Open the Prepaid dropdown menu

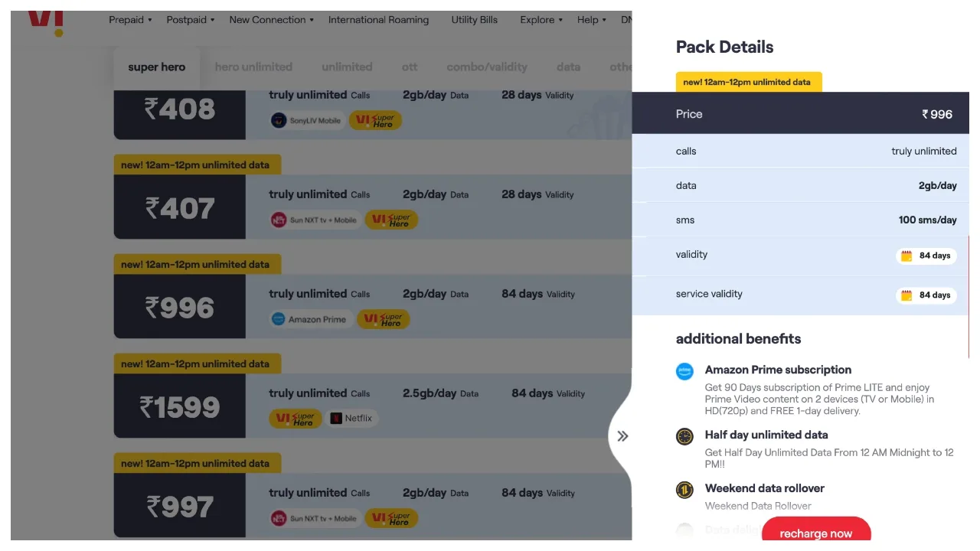pos(130,20)
